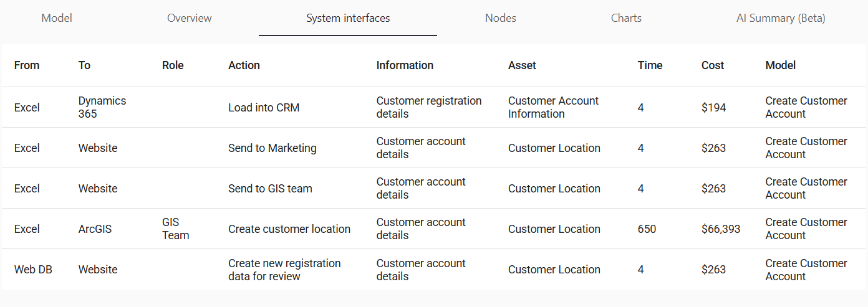The height and width of the screenshot is (307, 868).
Task: Click the Cost column header
Action: [x=713, y=65]
